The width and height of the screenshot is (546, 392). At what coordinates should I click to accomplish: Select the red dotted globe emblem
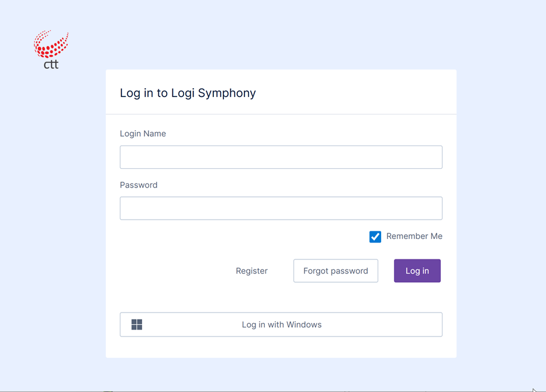51,44
